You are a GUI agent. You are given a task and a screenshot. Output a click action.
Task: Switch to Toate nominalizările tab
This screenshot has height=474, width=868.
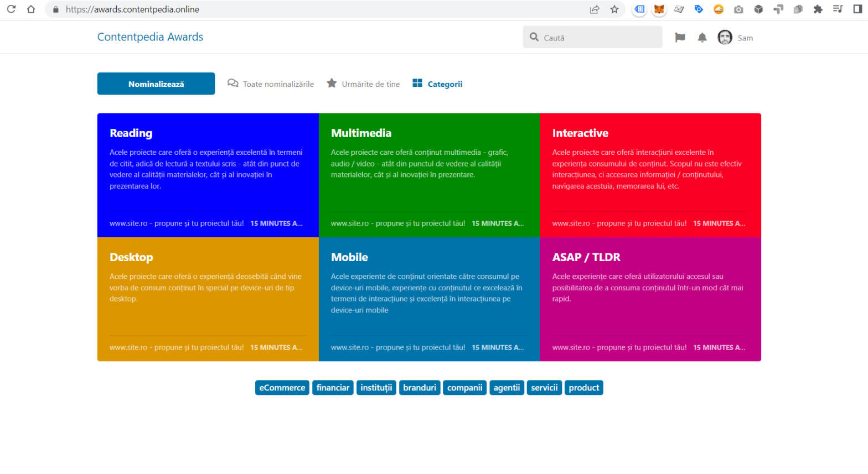coord(271,84)
